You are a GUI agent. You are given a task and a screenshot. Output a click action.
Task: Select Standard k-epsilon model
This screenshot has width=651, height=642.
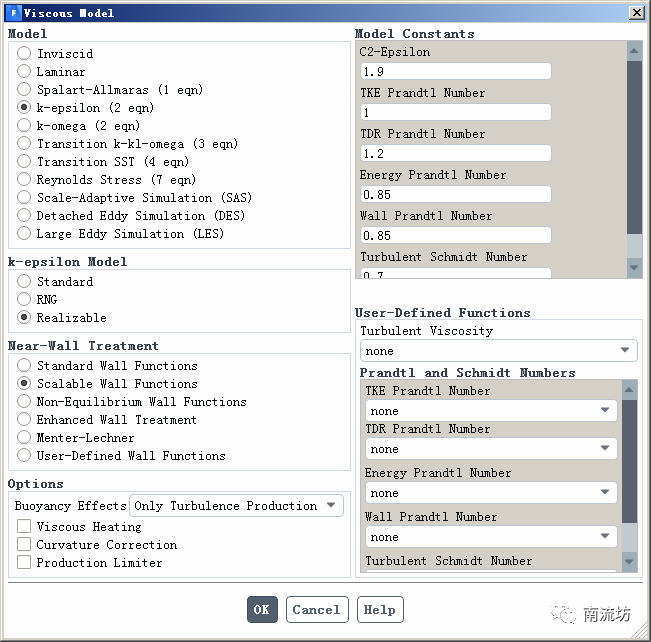tap(24, 281)
